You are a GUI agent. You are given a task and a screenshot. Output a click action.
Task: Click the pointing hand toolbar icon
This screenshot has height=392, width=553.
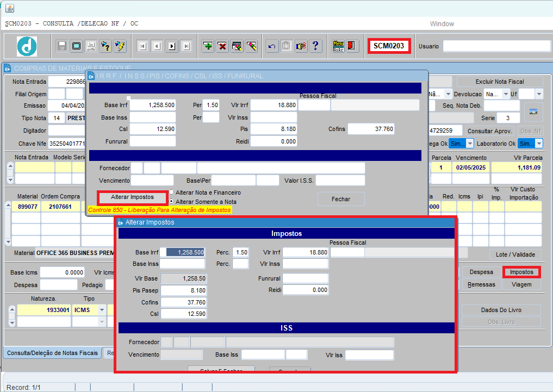301,46
